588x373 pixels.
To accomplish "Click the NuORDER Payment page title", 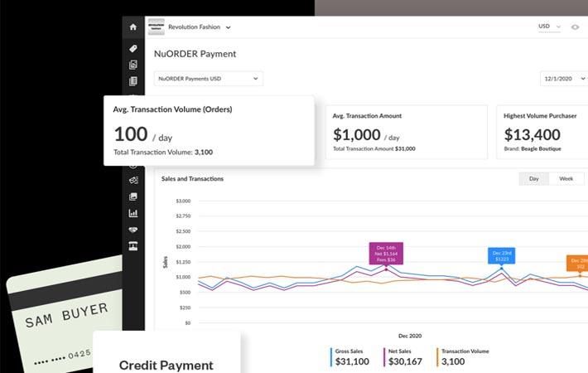I will click(x=195, y=54).
